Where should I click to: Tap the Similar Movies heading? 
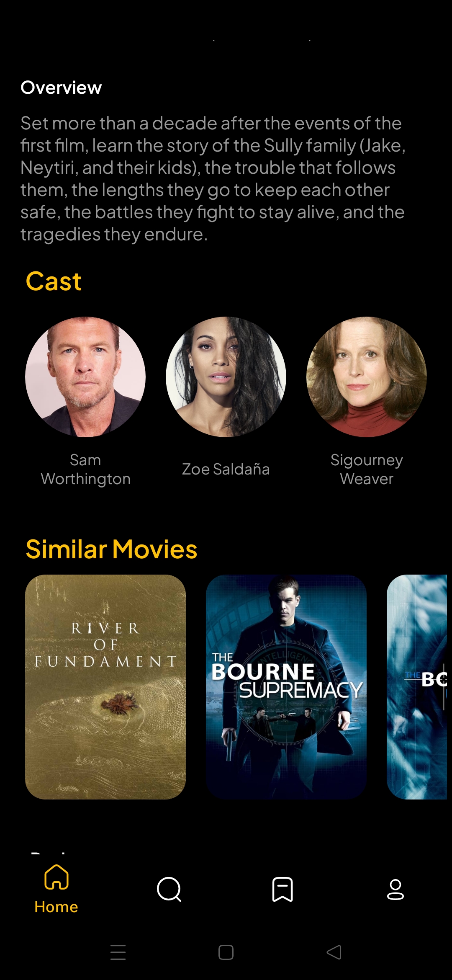coord(111,549)
